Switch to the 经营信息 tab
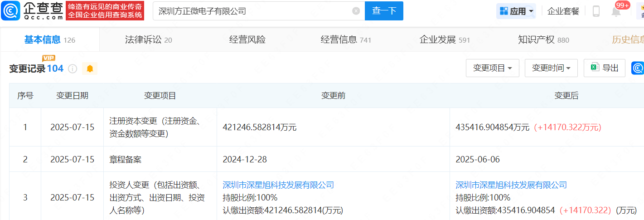 click(x=346, y=40)
